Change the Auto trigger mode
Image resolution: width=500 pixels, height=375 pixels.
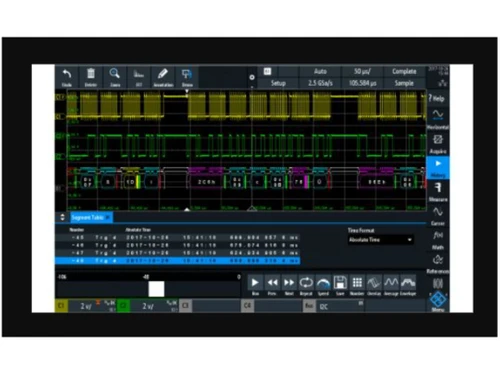tap(320, 71)
